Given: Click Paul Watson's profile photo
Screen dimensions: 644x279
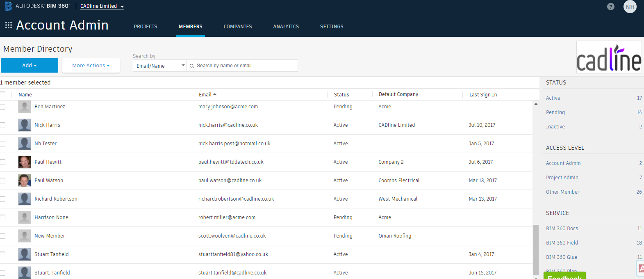Looking at the screenshot, I should (25, 181).
